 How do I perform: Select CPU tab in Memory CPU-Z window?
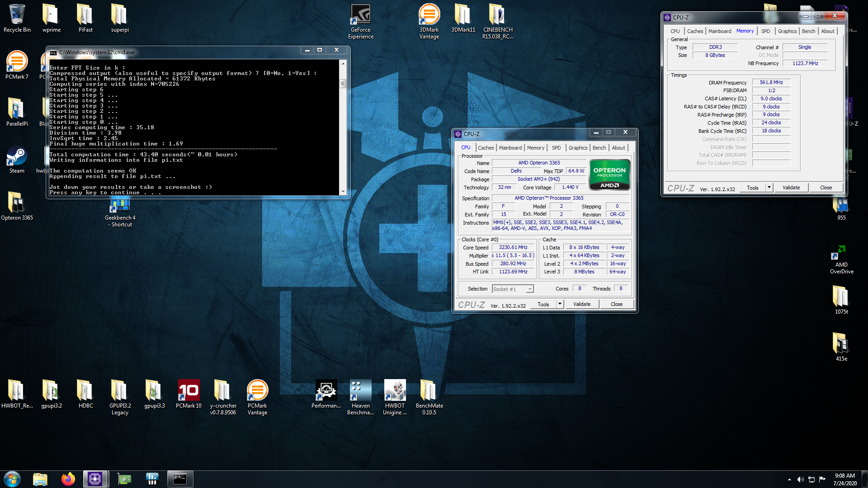(675, 31)
